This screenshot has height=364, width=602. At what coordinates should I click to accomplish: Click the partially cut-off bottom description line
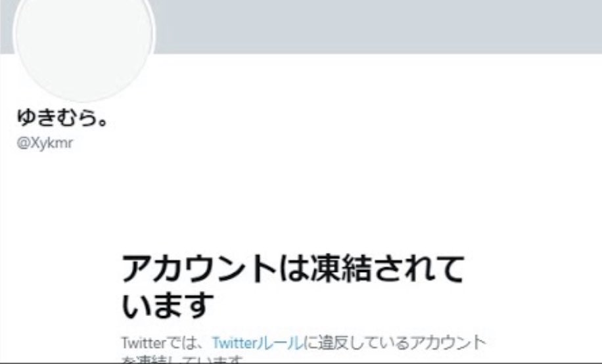[x=183, y=360]
